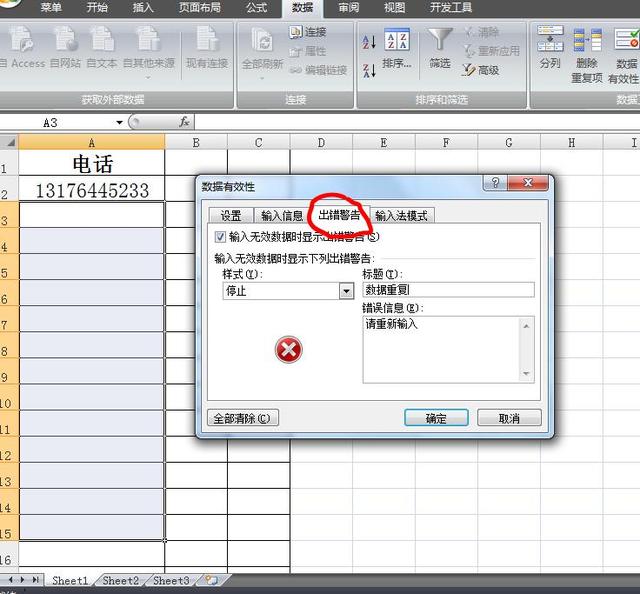Switch to the 审阅 ribbon tab
This screenshot has width=640, height=594.
349,7
